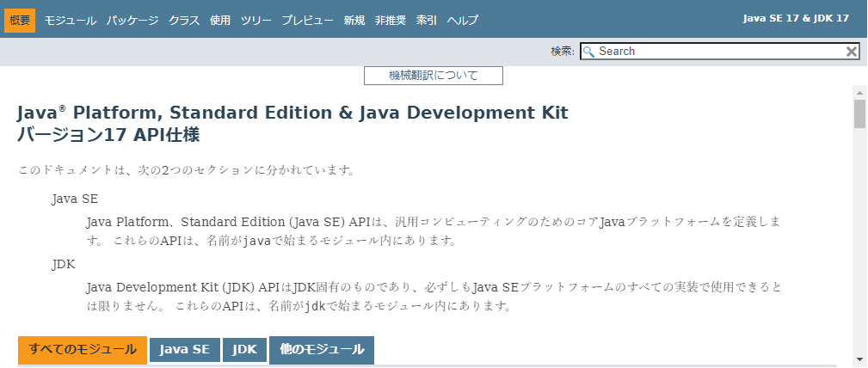Open パッケージ in navigation bar

point(132,21)
